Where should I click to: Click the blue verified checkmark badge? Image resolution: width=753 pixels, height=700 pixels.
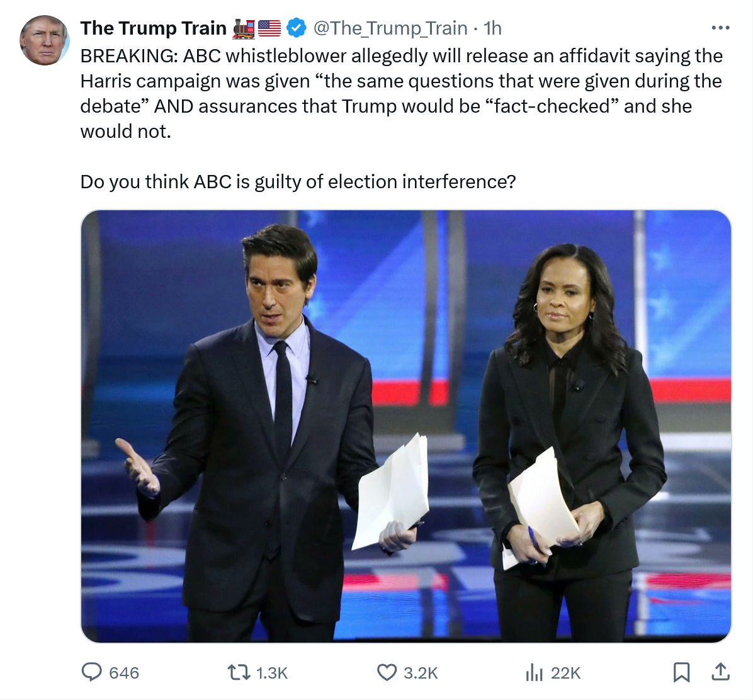point(296,28)
